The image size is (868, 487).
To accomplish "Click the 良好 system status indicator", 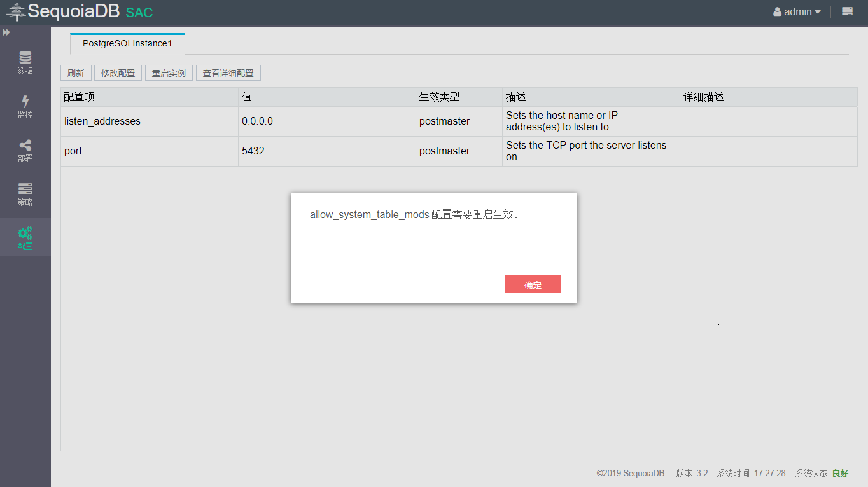I will point(840,473).
